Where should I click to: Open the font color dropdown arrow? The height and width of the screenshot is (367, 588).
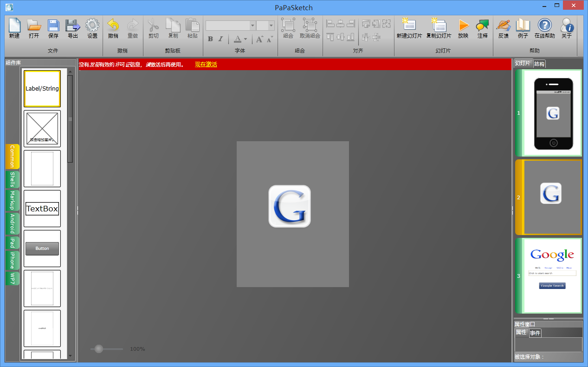tap(245, 39)
